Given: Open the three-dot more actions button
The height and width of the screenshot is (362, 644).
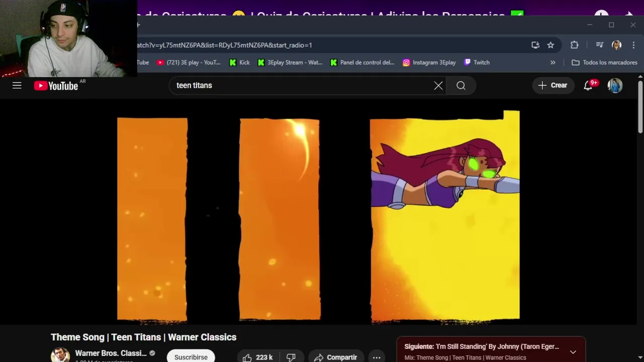Looking at the screenshot, I should [376, 357].
